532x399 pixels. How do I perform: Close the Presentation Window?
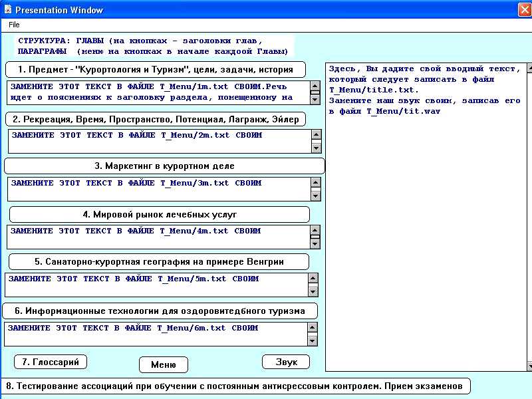[524, 9]
